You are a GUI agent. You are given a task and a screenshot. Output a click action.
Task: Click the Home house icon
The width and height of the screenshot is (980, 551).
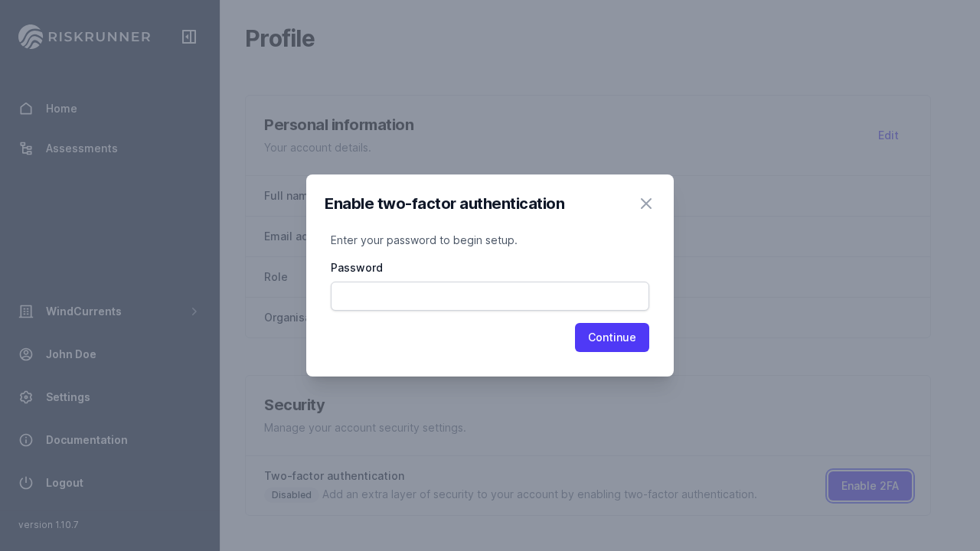coord(26,109)
